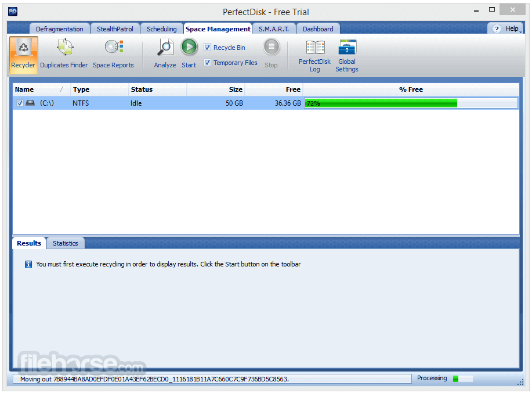The image size is (532, 393).
Task: Expand the Help dropdown arrow
Action: tap(521, 31)
